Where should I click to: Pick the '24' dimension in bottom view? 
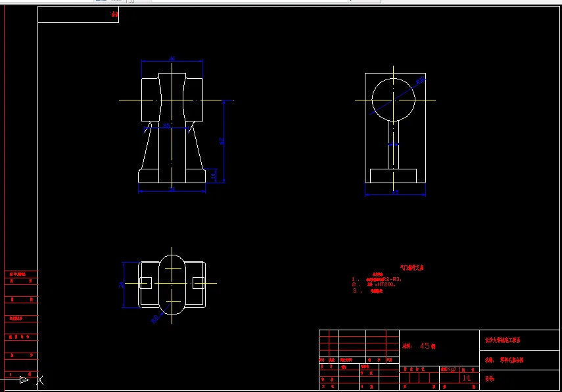[x=121, y=285]
